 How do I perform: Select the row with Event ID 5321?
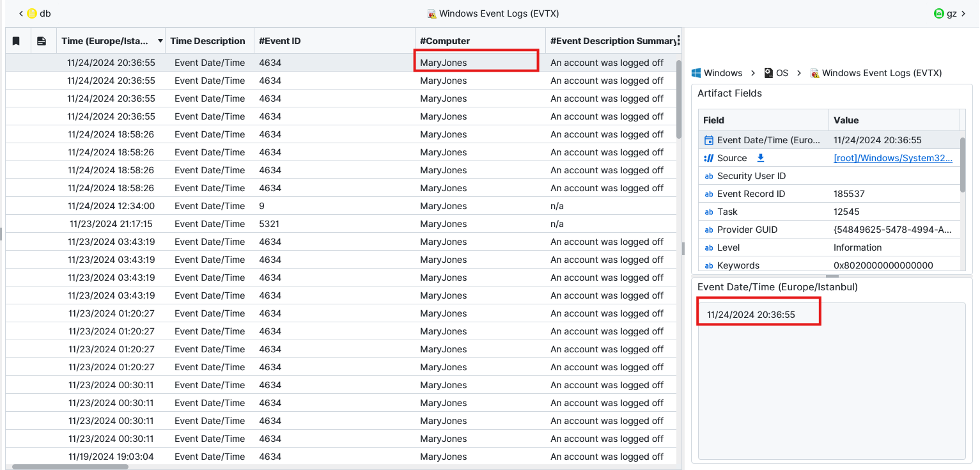(269, 224)
